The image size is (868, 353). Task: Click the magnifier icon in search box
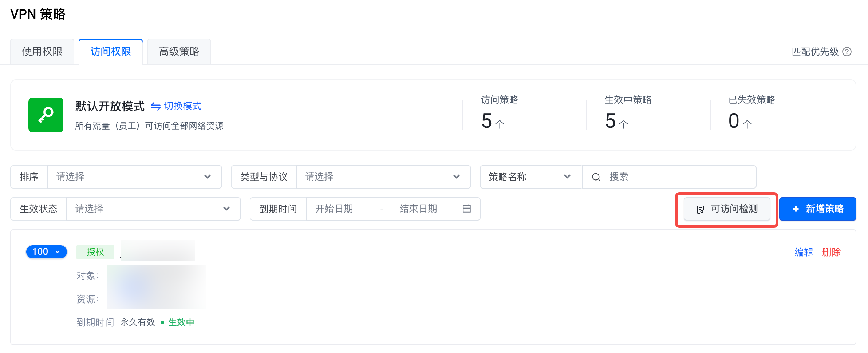pos(596,177)
